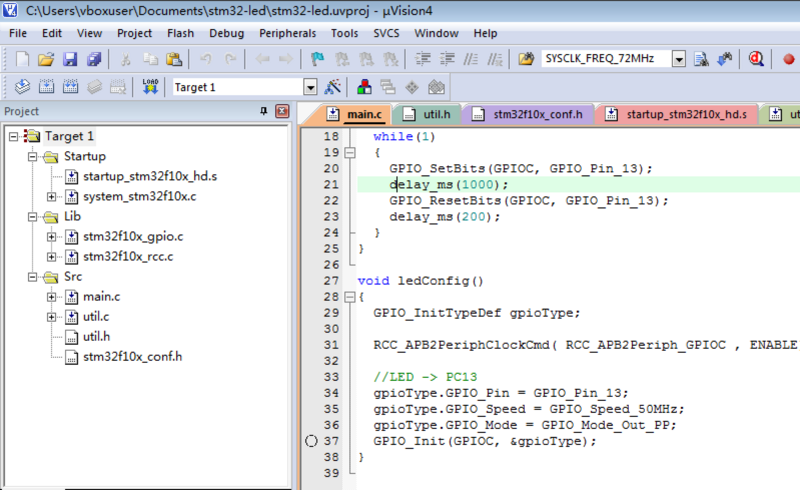Expand the main.c tree node

pos(52,296)
